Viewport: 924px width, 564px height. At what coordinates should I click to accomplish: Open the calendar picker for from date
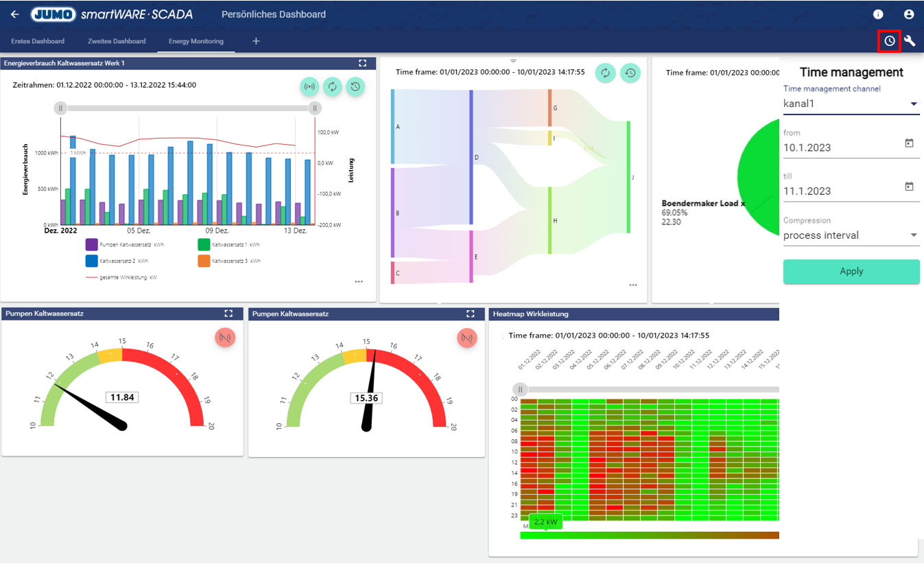point(909,143)
